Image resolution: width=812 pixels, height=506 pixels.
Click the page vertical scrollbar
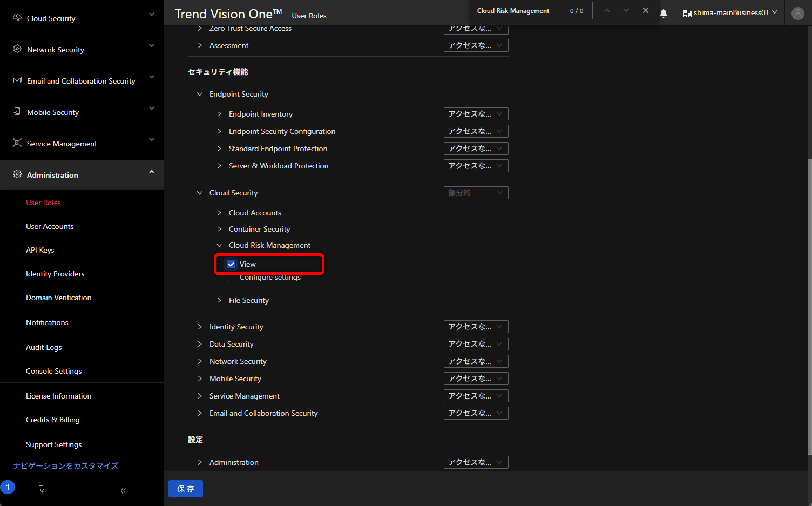click(x=809, y=306)
